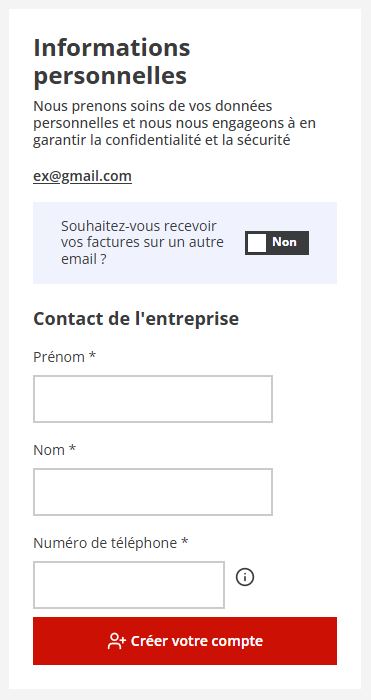Click the asterisk after the Prénom label
This screenshot has height=700, width=371.
tap(92, 355)
